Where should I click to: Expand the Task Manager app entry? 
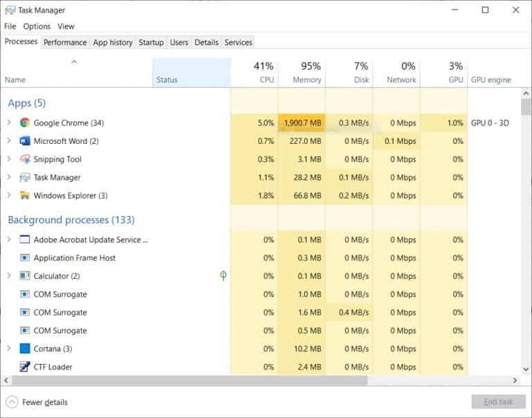[x=9, y=177]
